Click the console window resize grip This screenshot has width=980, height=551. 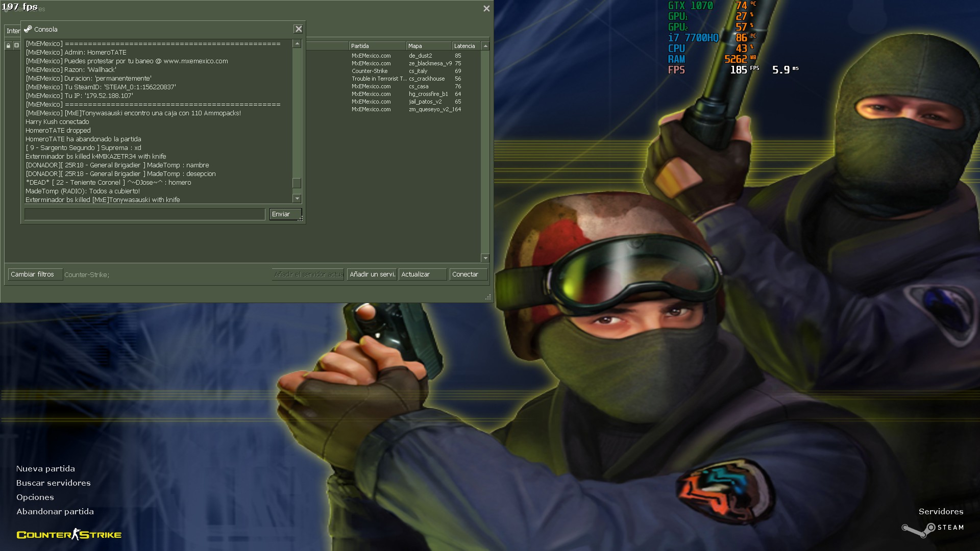pos(301,218)
